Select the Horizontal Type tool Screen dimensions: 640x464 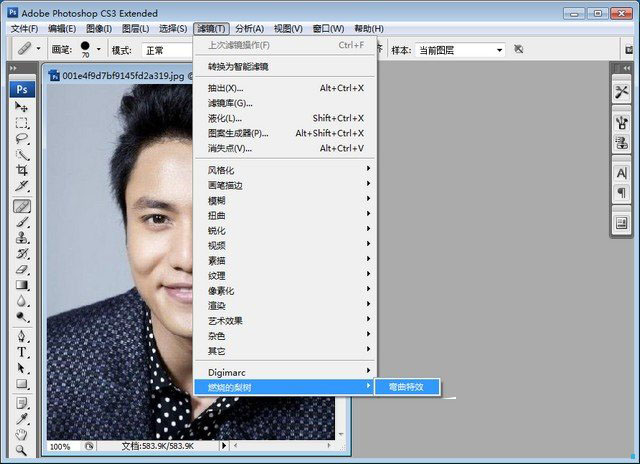tap(22, 353)
